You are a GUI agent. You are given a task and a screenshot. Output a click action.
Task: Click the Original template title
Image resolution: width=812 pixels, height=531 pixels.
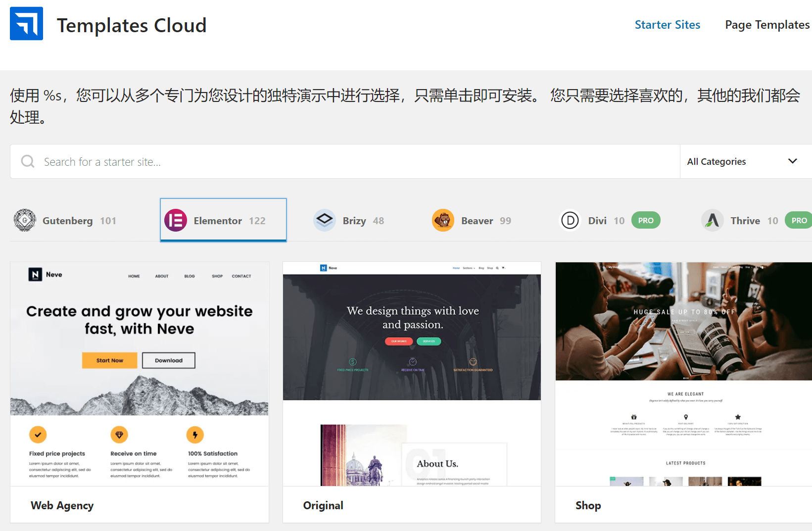pos(323,505)
